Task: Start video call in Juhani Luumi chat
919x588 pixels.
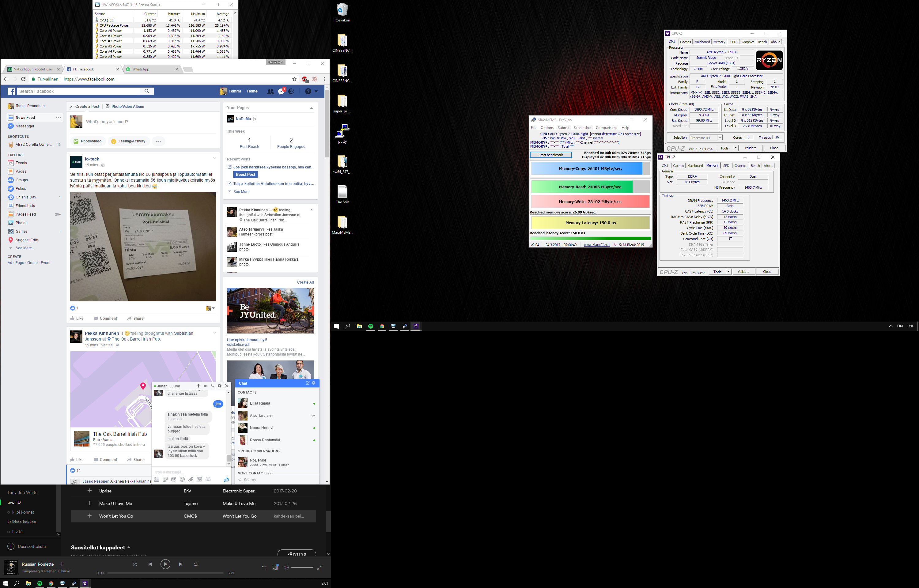Action: [206, 386]
